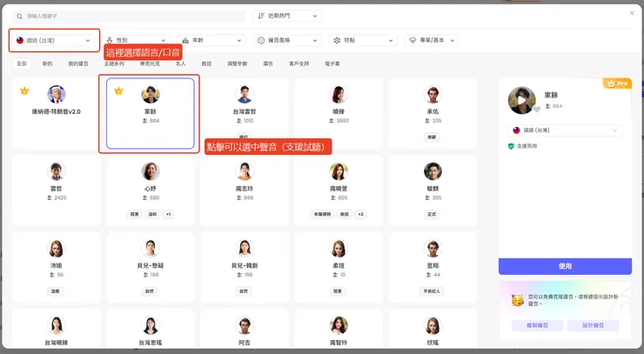This screenshot has width=644, height=354.
Task: Focus the voice keyword search field
Action: [x=129, y=17]
